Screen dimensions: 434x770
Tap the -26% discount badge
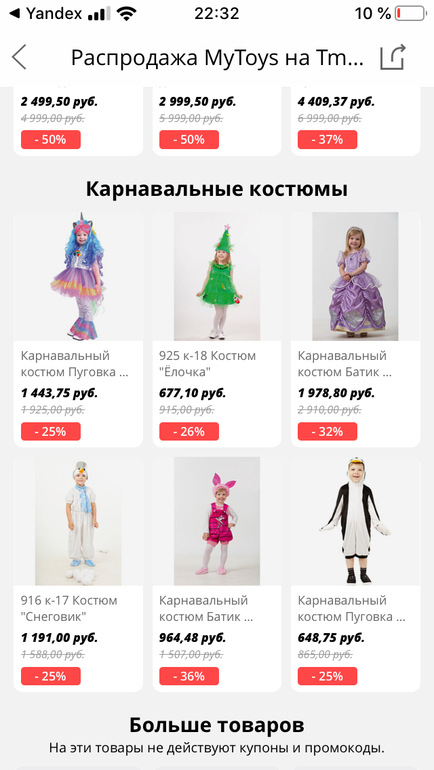coord(189,432)
